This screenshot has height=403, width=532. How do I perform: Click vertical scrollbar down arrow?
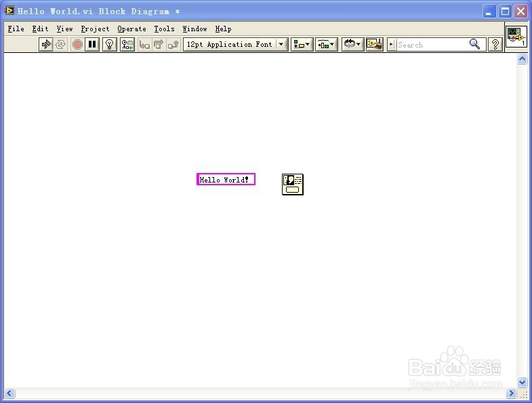tap(522, 382)
